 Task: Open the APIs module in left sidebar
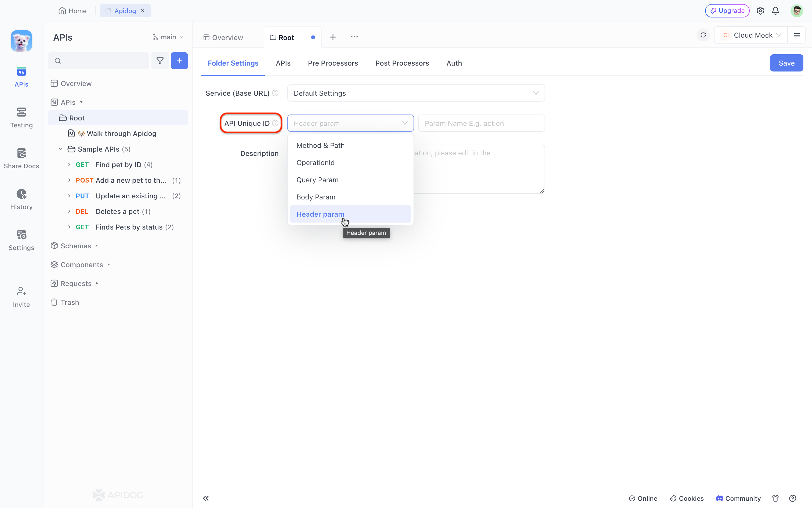coord(21,77)
